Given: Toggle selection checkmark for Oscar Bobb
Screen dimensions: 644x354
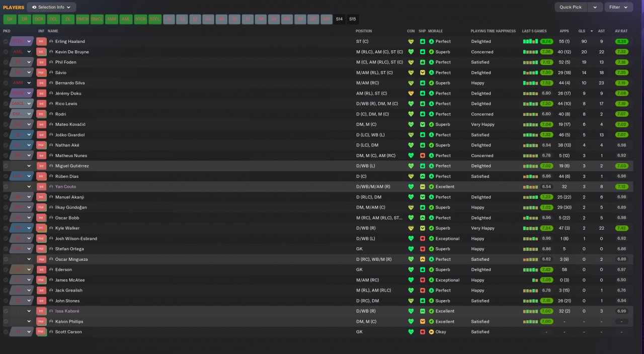Looking at the screenshot, I should point(6,218).
